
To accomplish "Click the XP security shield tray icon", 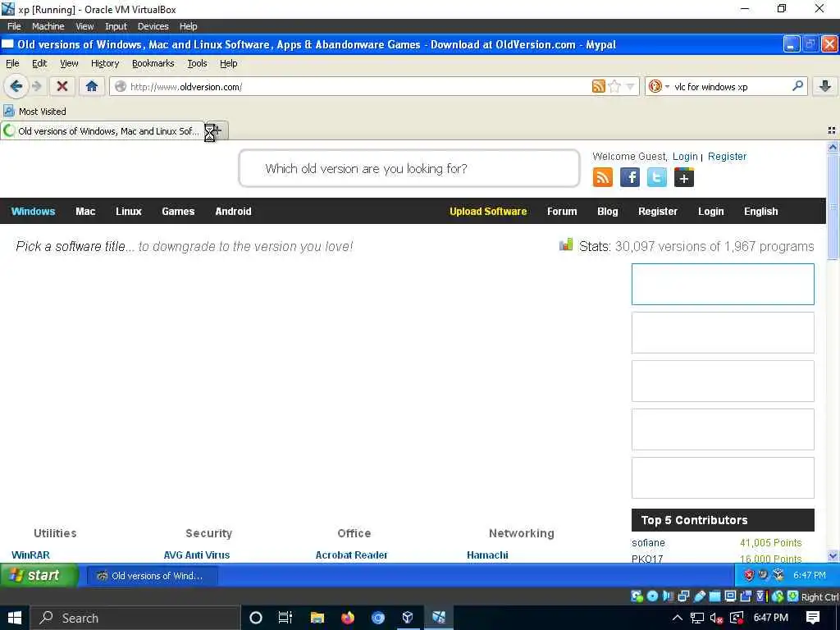I will (749, 575).
